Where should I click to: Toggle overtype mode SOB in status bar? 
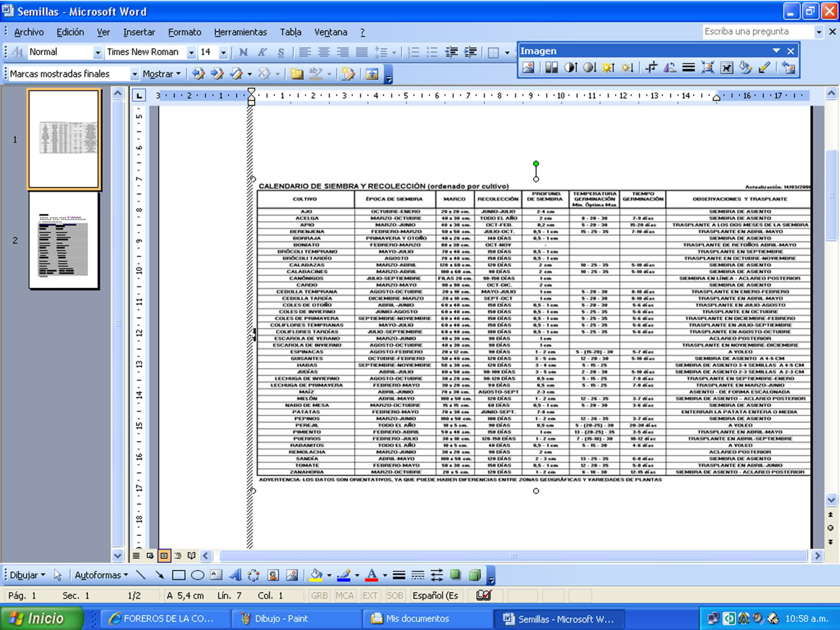click(394, 595)
